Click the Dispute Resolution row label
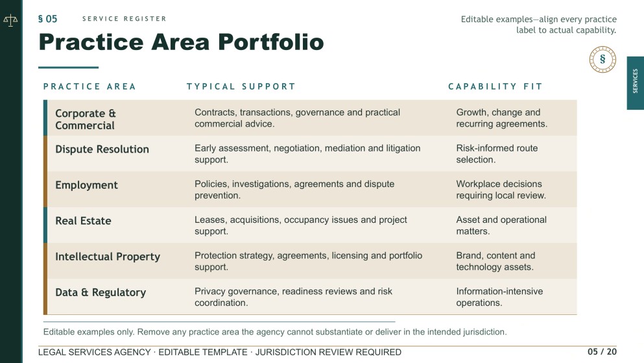This screenshot has height=363, width=644. [x=102, y=149]
